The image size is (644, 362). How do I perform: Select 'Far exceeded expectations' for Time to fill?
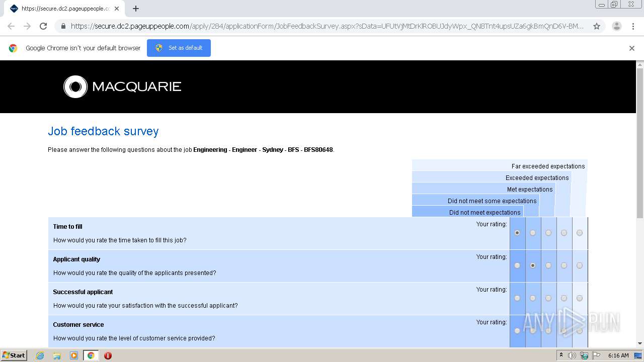(x=580, y=233)
